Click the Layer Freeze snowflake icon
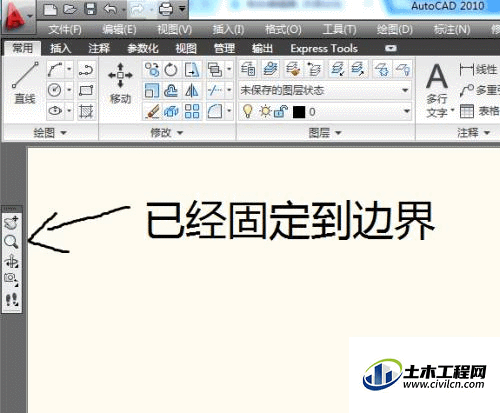 (x=382, y=69)
